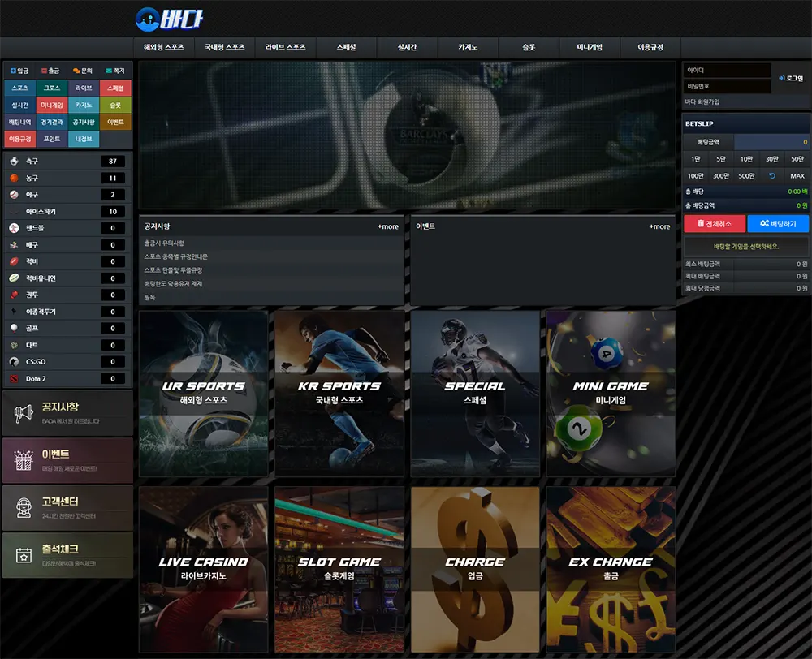Viewport: 812px width, 659px height.
Task: Open 해외형 스포츠 in top navigation
Action: click(164, 47)
